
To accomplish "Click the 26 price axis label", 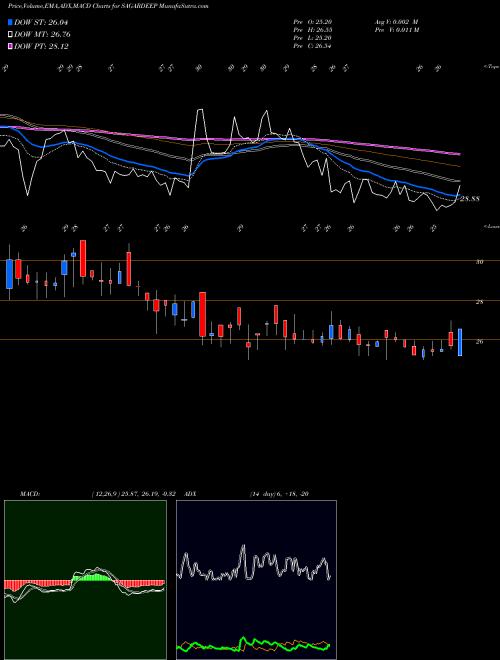I will (479, 341).
